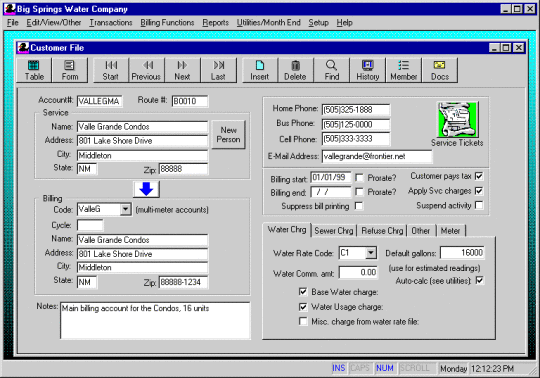Image resolution: width=540 pixels, height=378 pixels.
Task: Click into the Notes text box
Action: tap(155, 321)
